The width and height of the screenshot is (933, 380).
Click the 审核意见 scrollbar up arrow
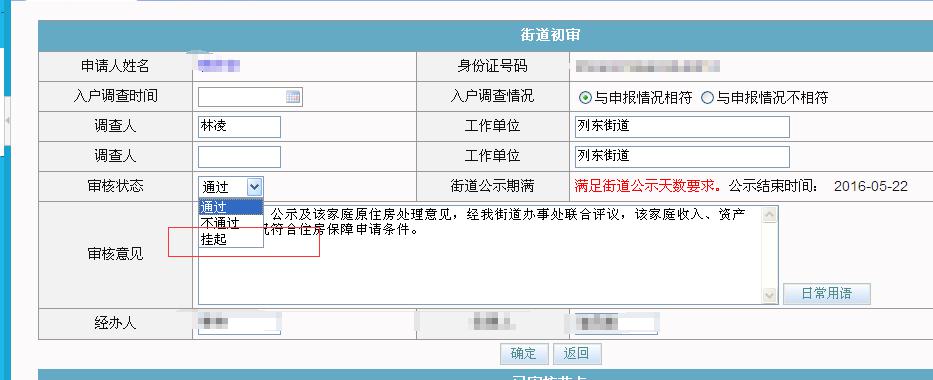point(769,215)
